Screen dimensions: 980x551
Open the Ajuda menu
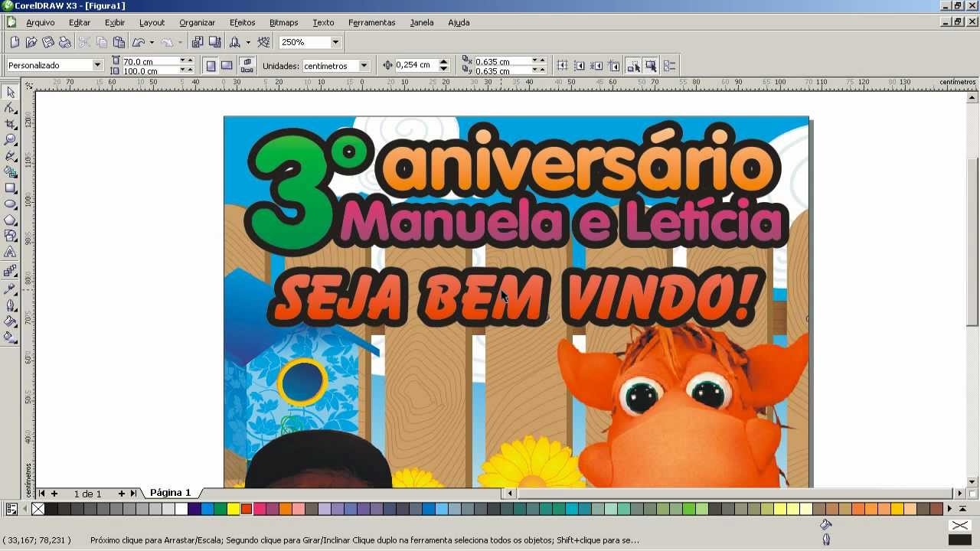(459, 22)
